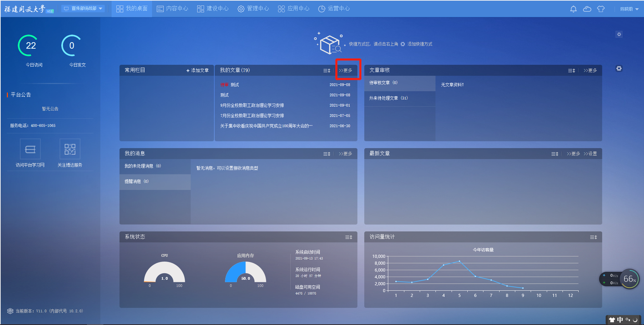
Task: Click the sort icon in 我的文章 header
Action: (x=327, y=71)
